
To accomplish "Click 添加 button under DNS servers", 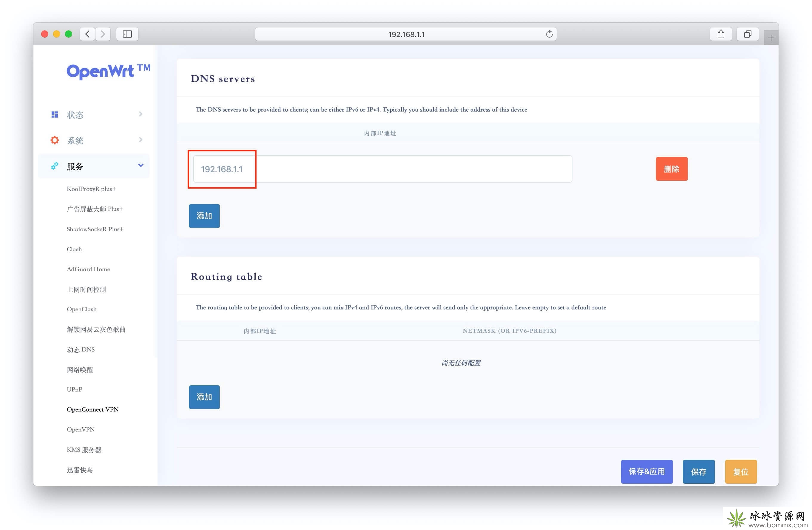I will 204,215.
